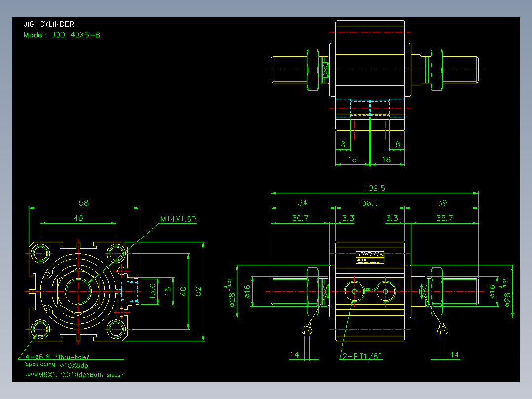Image resolution: width=532 pixels, height=399 pixels.
Task: Click the "JIG CYLINDER" title text
Action: point(49,24)
